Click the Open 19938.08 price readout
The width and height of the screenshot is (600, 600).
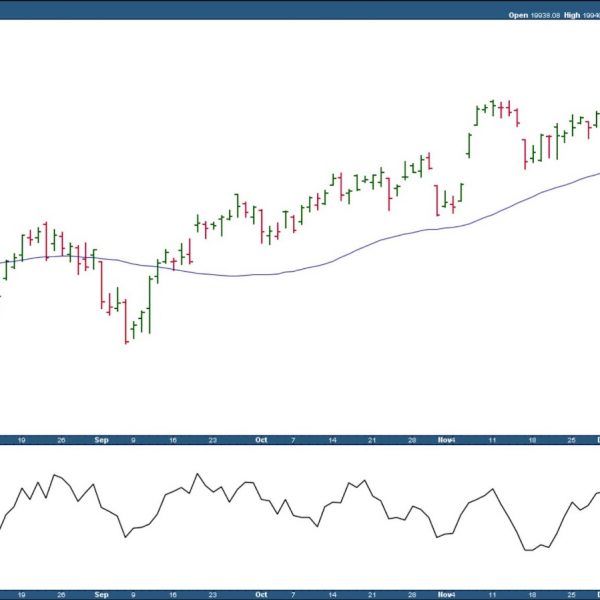point(534,15)
